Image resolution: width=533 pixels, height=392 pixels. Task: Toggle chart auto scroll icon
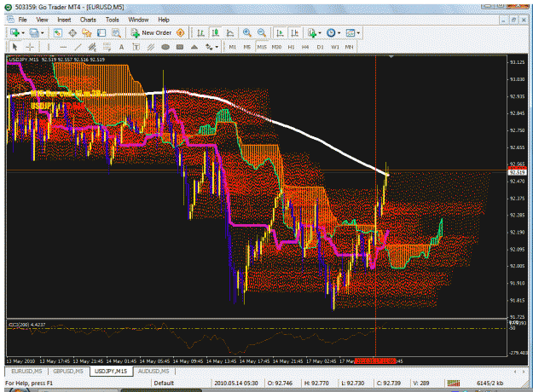tap(280, 33)
